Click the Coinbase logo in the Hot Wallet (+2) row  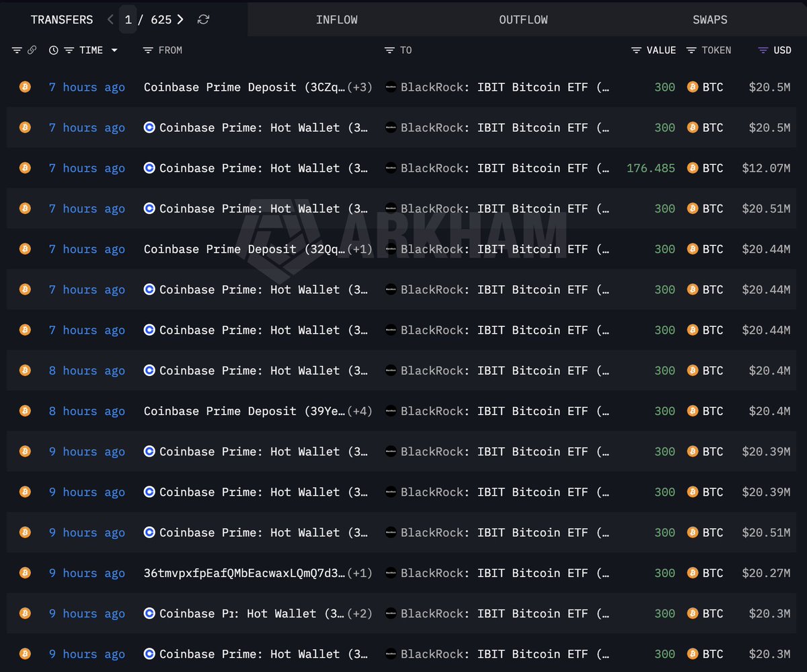(x=149, y=613)
